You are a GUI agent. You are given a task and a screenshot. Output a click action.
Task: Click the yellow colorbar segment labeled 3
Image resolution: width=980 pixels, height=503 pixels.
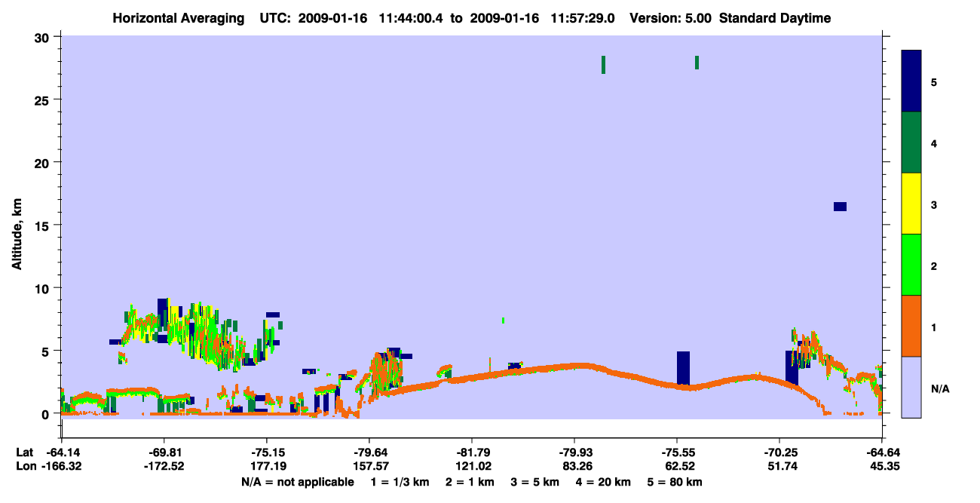point(911,204)
